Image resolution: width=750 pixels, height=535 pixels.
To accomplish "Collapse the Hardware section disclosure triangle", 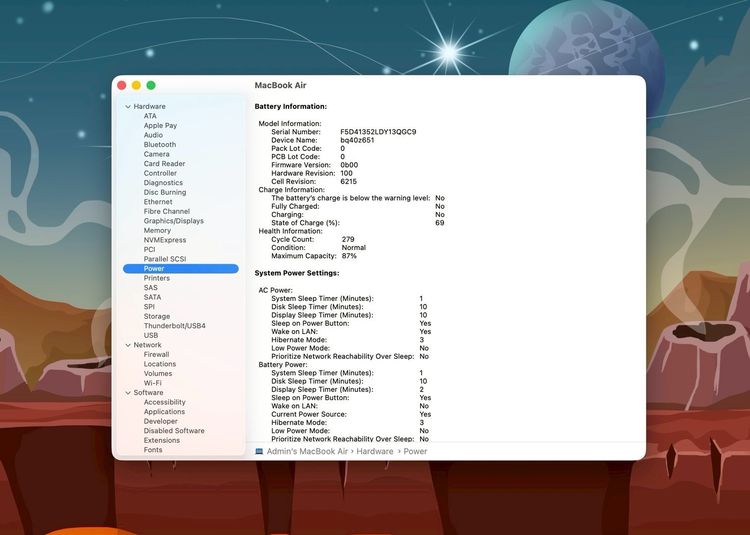I will tap(128, 106).
